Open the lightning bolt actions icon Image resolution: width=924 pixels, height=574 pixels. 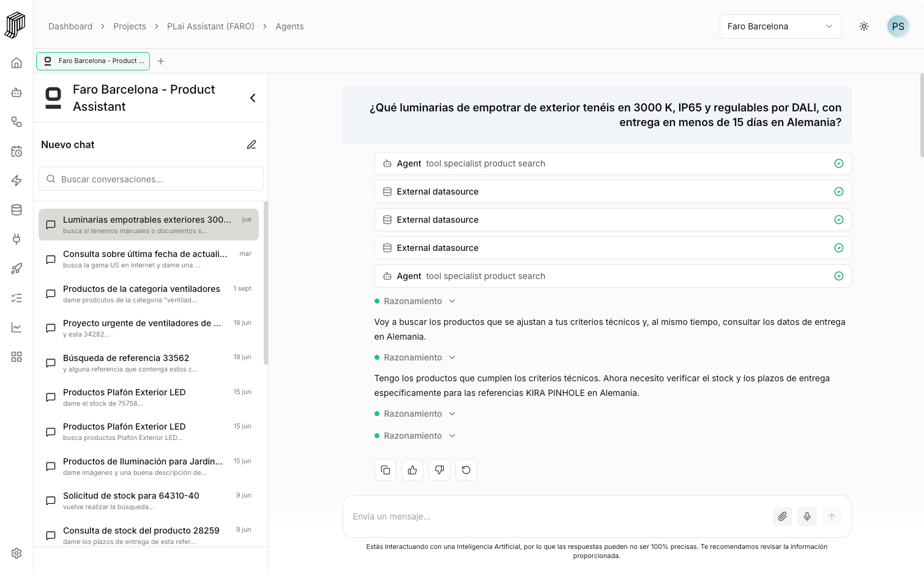pos(17,181)
